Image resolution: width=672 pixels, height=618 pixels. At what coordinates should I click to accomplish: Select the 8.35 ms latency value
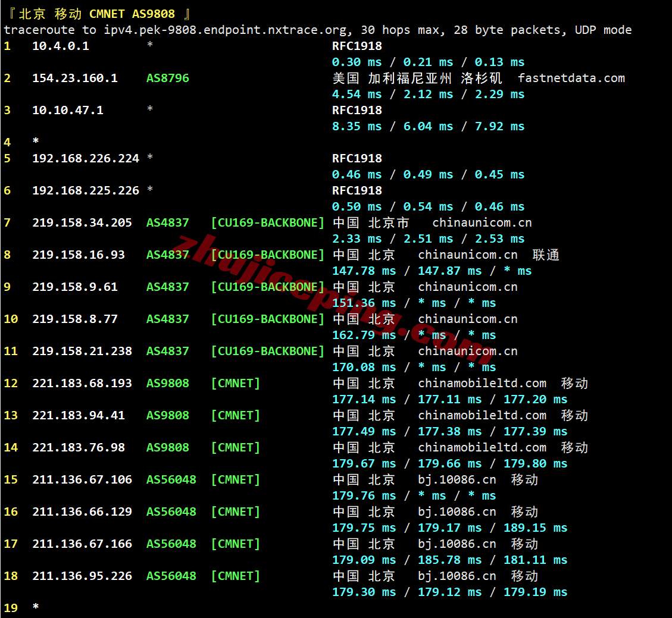[x=357, y=126]
